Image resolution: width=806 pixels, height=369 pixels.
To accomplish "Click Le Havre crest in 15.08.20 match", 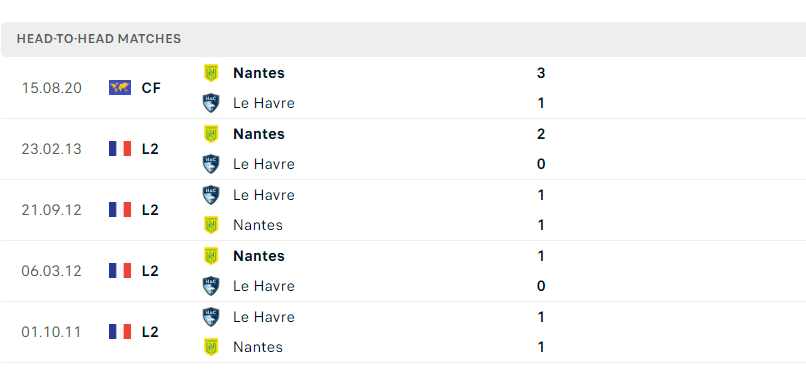I will click(x=211, y=103).
